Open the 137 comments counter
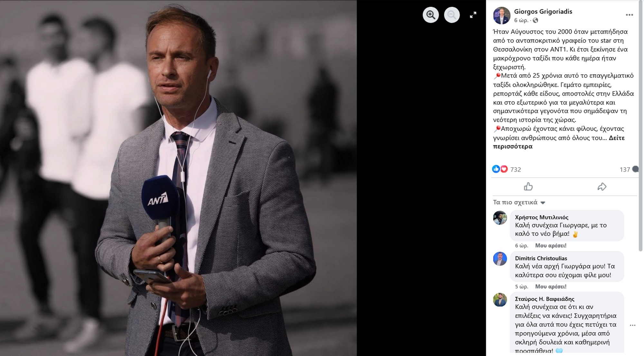644x356 pixels. [x=628, y=169]
